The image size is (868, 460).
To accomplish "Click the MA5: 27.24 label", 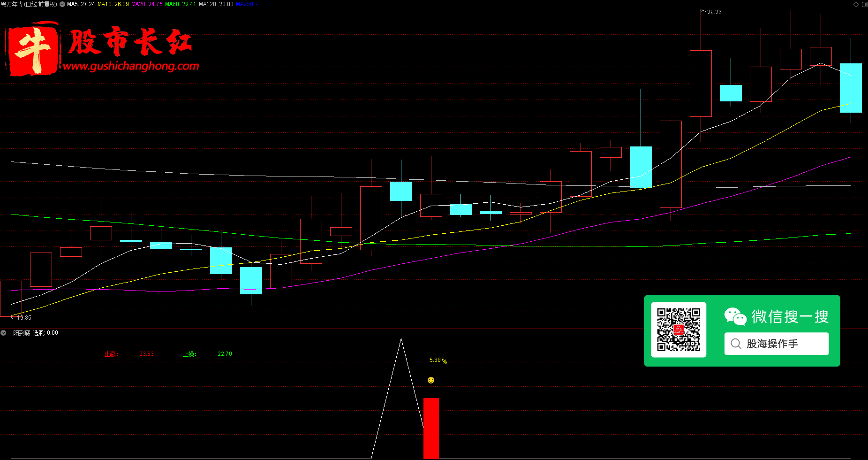I will coord(81,4).
